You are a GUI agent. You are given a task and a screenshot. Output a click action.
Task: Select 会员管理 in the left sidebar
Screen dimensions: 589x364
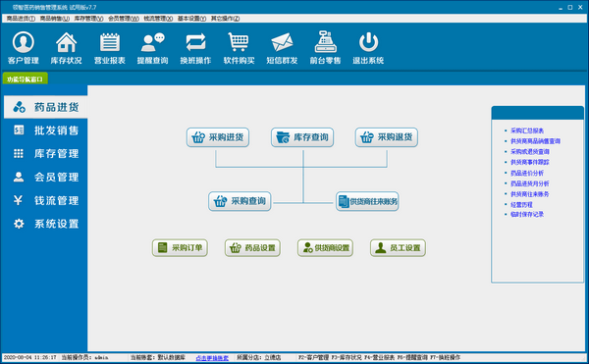click(x=46, y=177)
